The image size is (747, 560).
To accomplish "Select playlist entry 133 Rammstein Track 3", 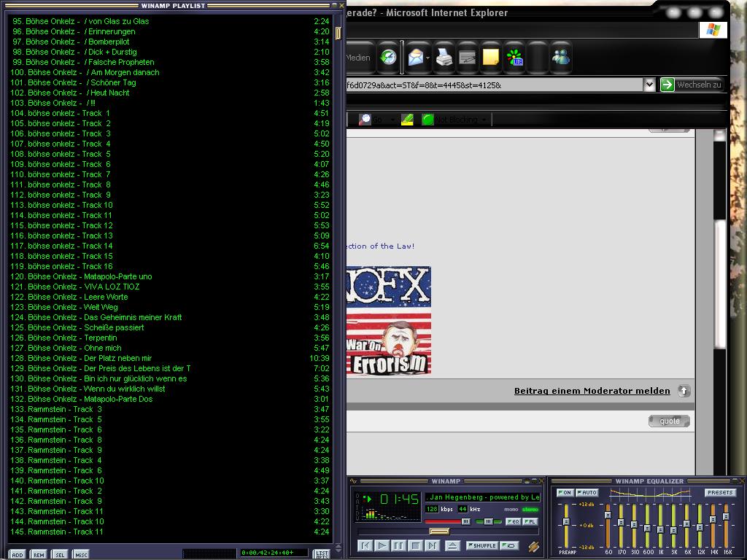I will (169, 409).
